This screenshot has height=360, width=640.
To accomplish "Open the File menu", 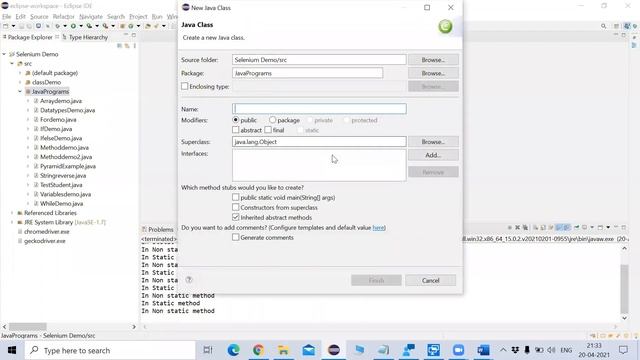I will point(7,16).
